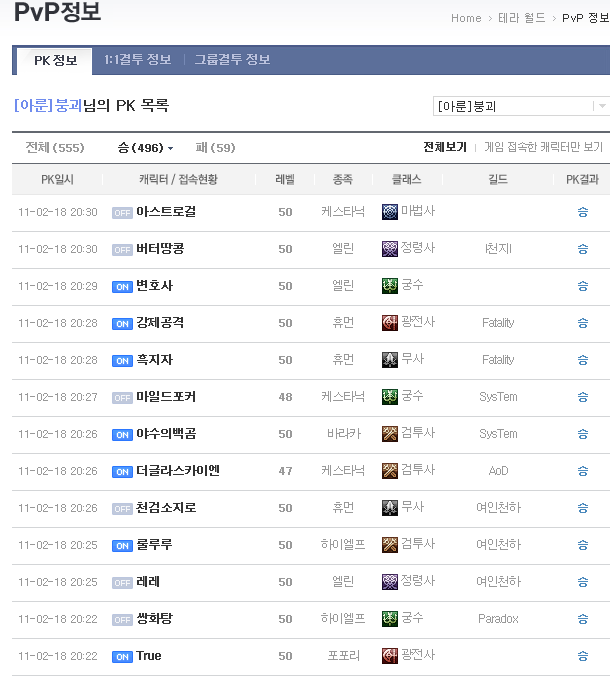The width and height of the screenshot is (610, 687).
Task: Open character 더글라스카이엔 profile
Action: click(178, 471)
